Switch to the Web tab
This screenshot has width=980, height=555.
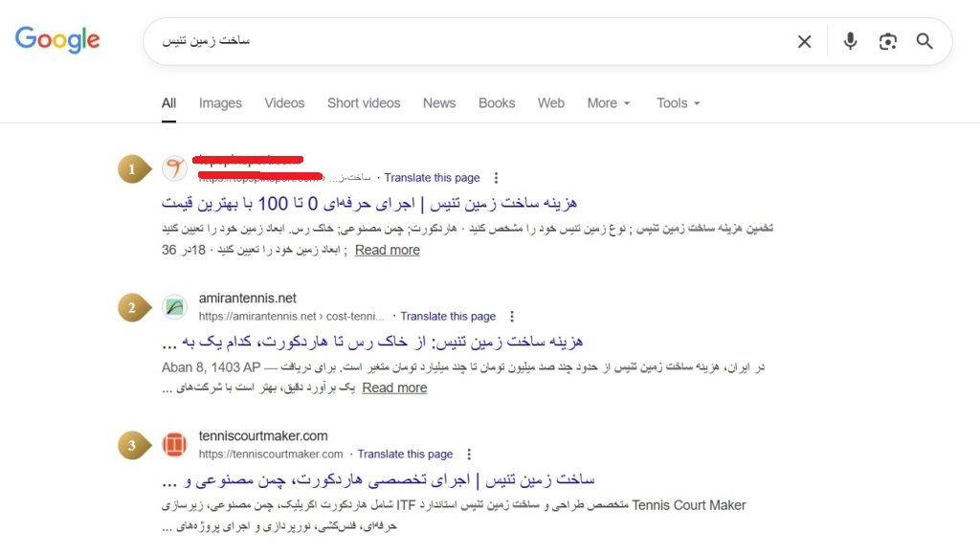click(550, 103)
